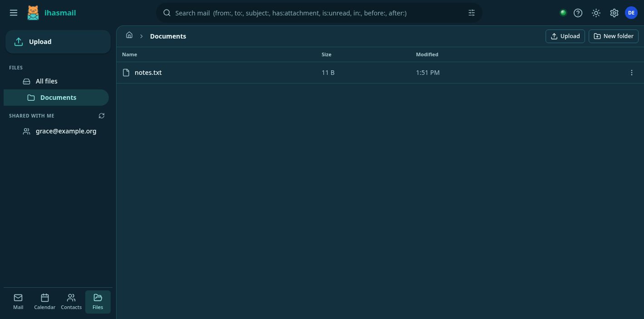
Task: Sort by the Modified column header
Action: tap(427, 54)
